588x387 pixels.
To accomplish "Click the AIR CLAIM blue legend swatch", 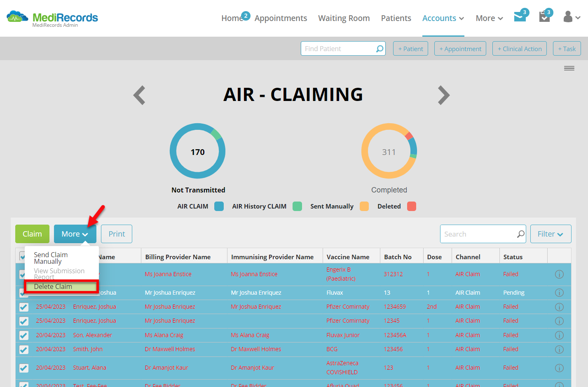I will 219,206.
